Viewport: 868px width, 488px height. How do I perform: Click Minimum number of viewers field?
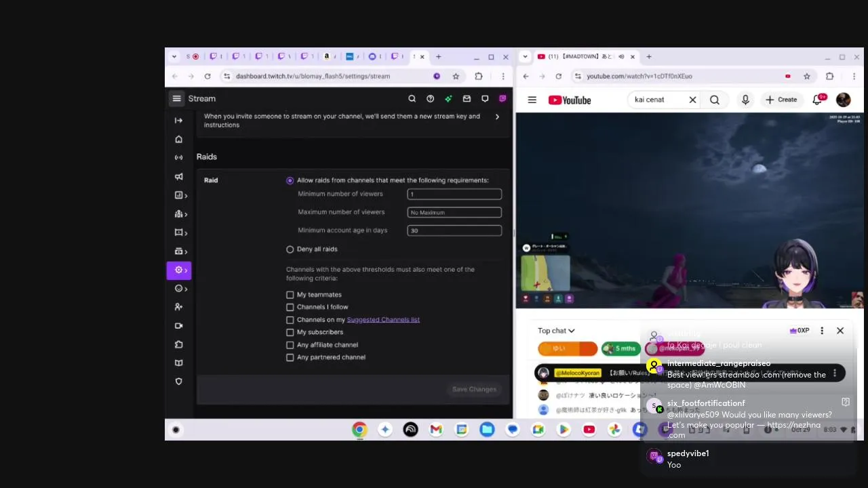[x=454, y=194]
